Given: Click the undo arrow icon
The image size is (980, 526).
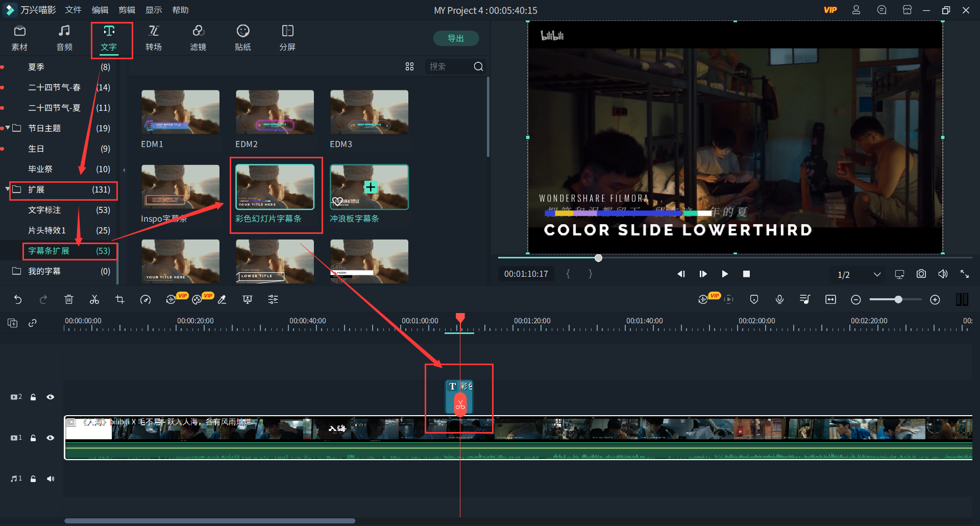Looking at the screenshot, I should [x=18, y=300].
